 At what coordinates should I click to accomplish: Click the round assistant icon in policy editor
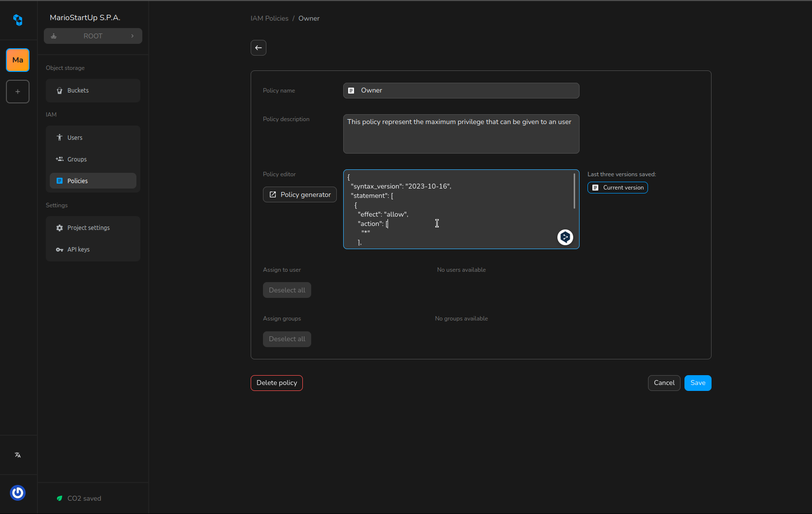pyautogui.click(x=565, y=237)
